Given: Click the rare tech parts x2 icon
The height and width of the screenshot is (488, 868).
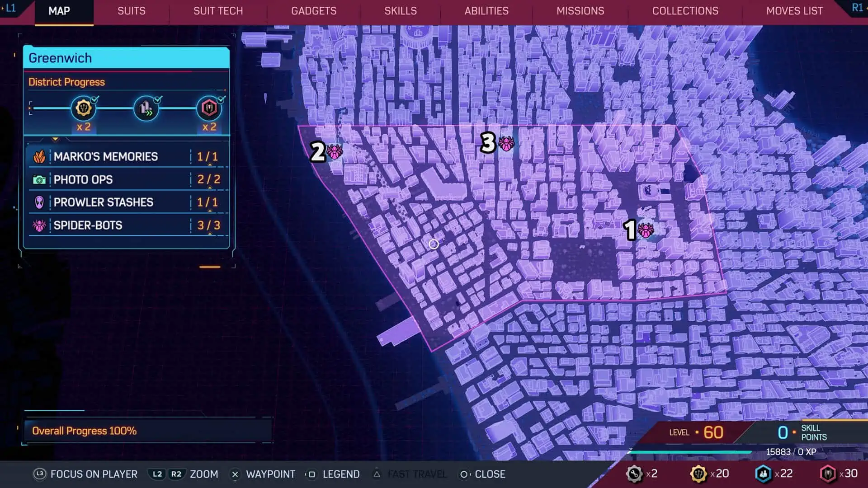Looking at the screenshot, I should pyautogui.click(x=634, y=474).
